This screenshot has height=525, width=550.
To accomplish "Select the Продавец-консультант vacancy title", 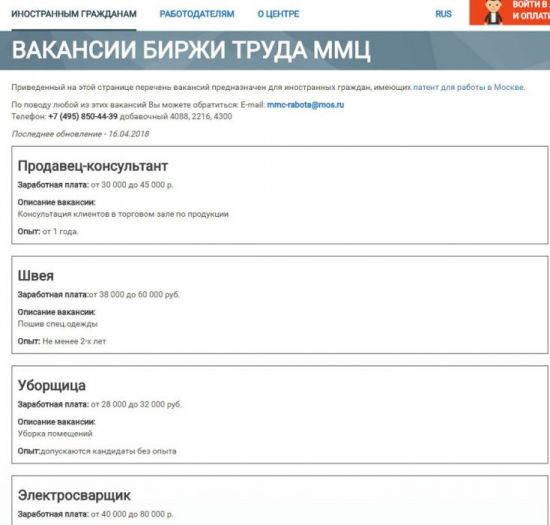I will pos(93,166).
